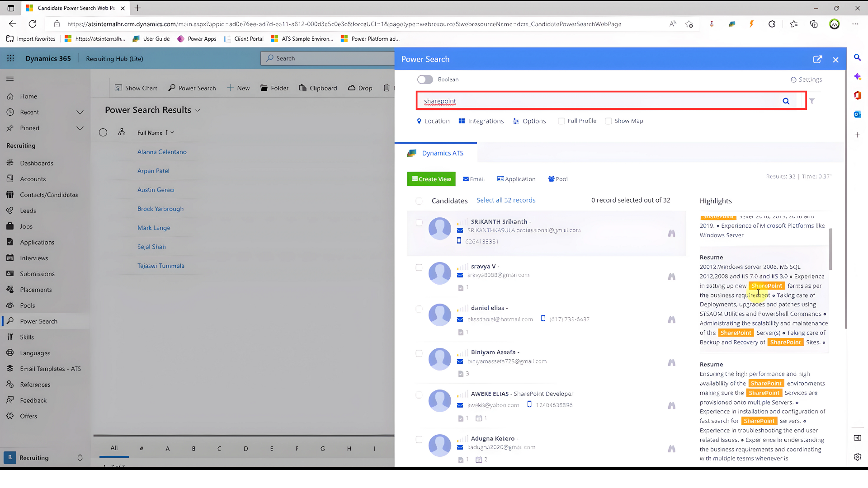
Task: Click the Create View button
Action: coord(431,179)
